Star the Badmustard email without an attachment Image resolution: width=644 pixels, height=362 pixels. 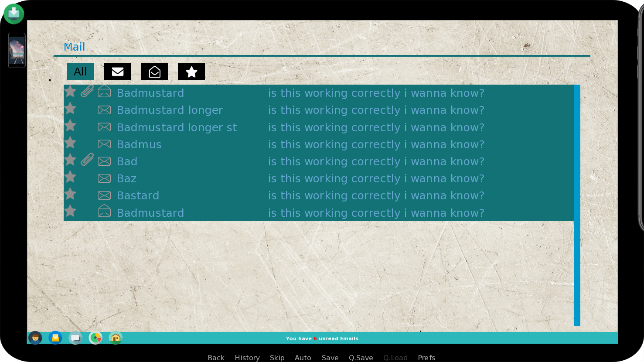(x=70, y=211)
